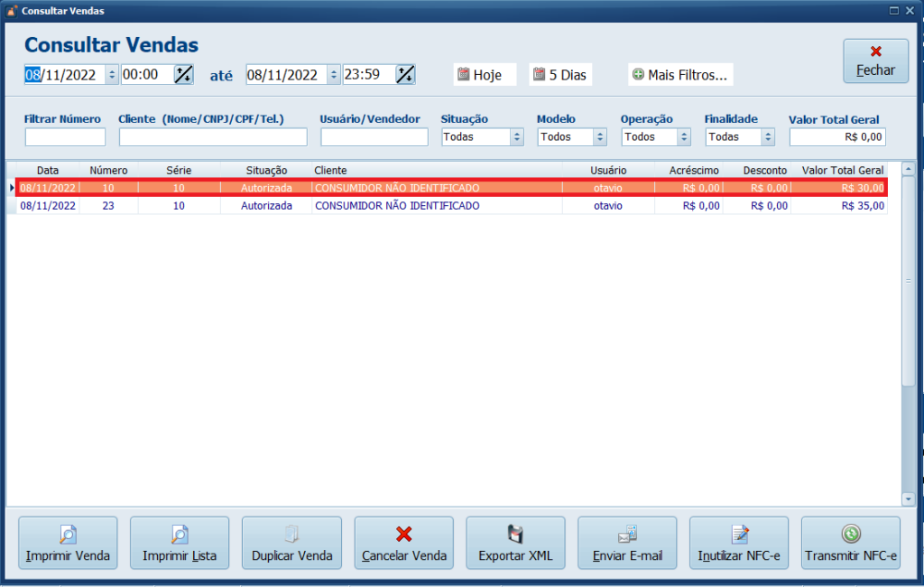Click the Cliente name filter field

pos(213,137)
